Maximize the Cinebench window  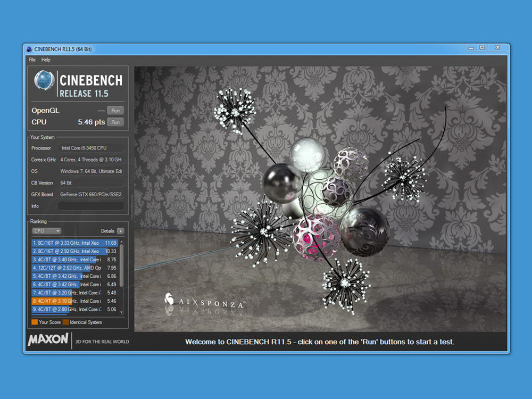point(482,48)
